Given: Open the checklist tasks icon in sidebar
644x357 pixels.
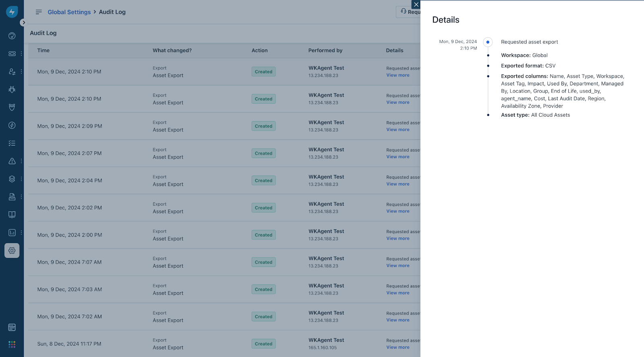Looking at the screenshot, I should click(12, 143).
